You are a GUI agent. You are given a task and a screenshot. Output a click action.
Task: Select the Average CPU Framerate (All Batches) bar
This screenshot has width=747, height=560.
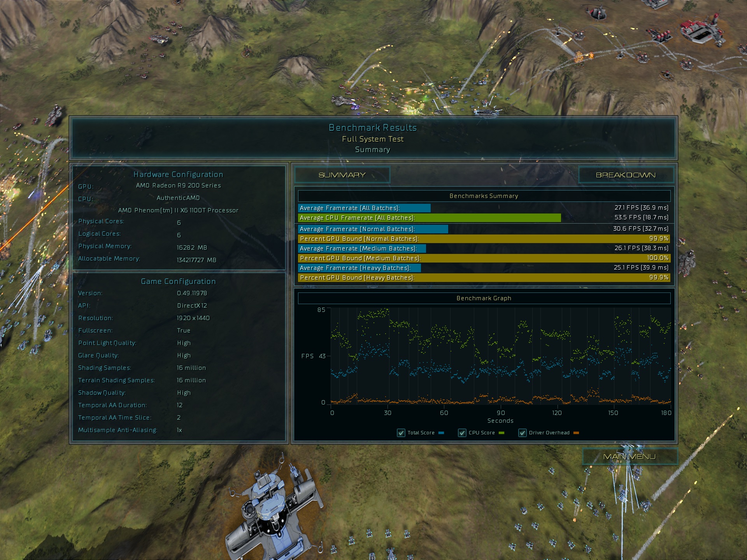pyautogui.click(x=430, y=218)
